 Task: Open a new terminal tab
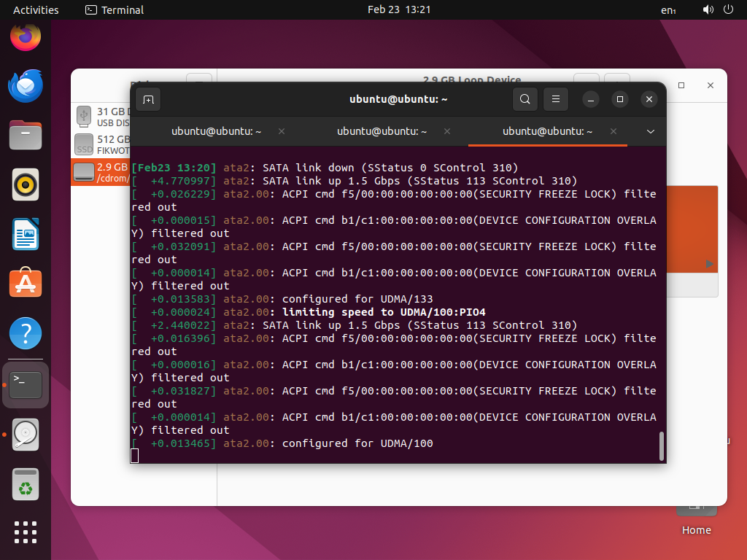click(x=148, y=99)
